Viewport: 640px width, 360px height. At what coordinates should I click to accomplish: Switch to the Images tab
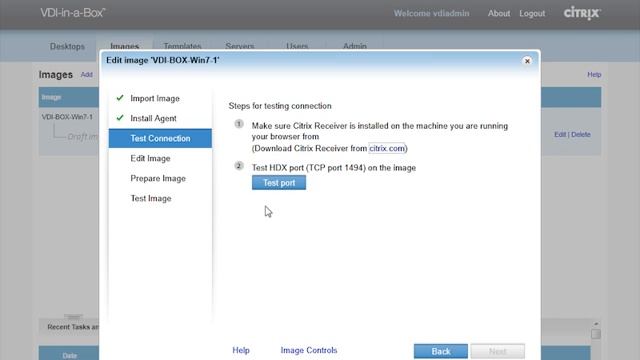[124, 46]
